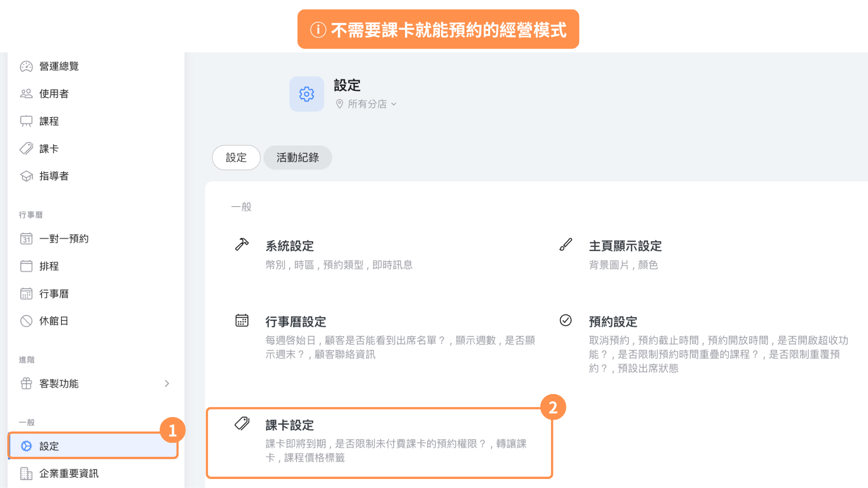
Task: Click the 使用者 people icon
Action: point(26,94)
